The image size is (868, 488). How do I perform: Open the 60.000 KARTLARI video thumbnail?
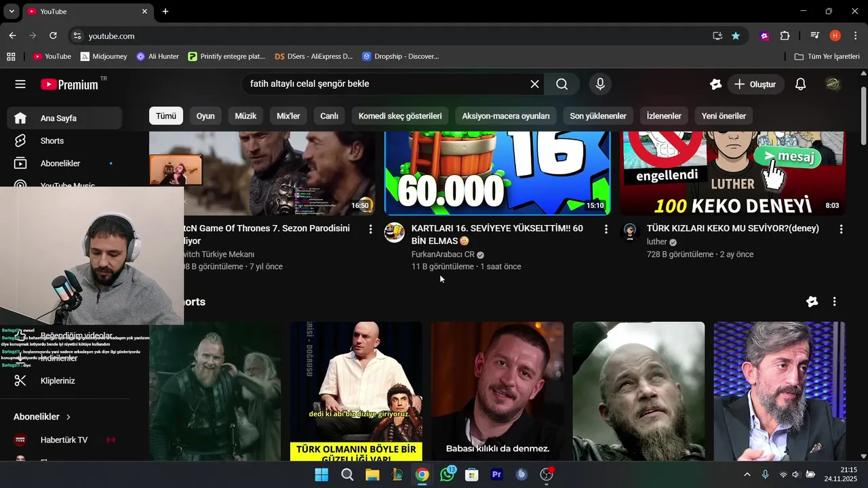[x=497, y=174]
